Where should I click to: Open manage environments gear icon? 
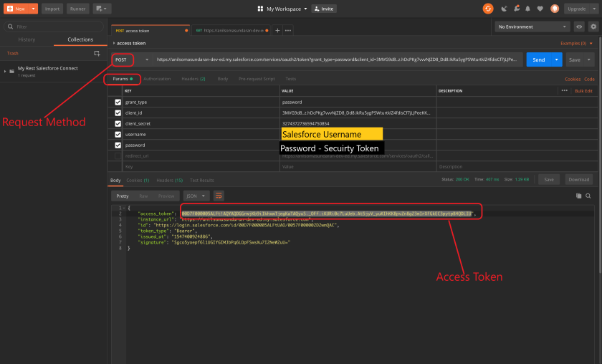pyautogui.click(x=593, y=27)
